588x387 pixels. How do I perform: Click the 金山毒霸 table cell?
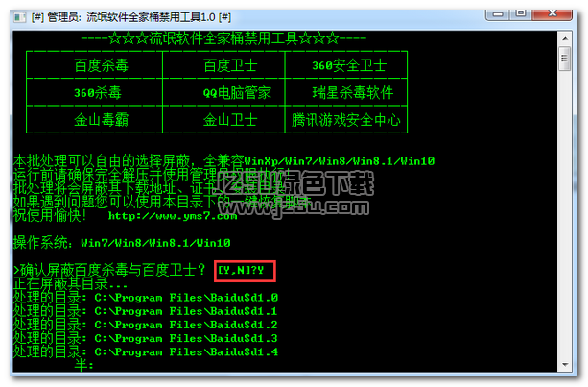click(95, 119)
